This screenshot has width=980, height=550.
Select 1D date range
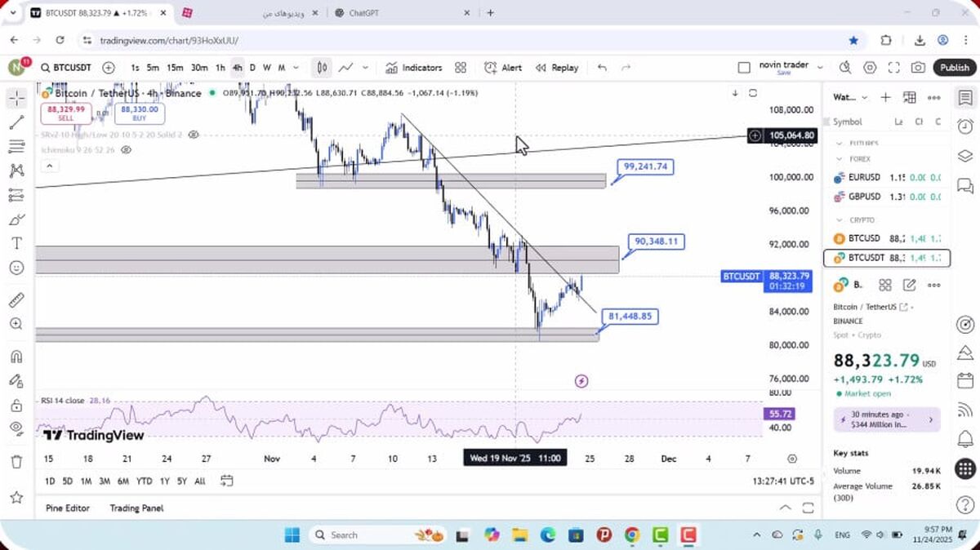[50, 481]
